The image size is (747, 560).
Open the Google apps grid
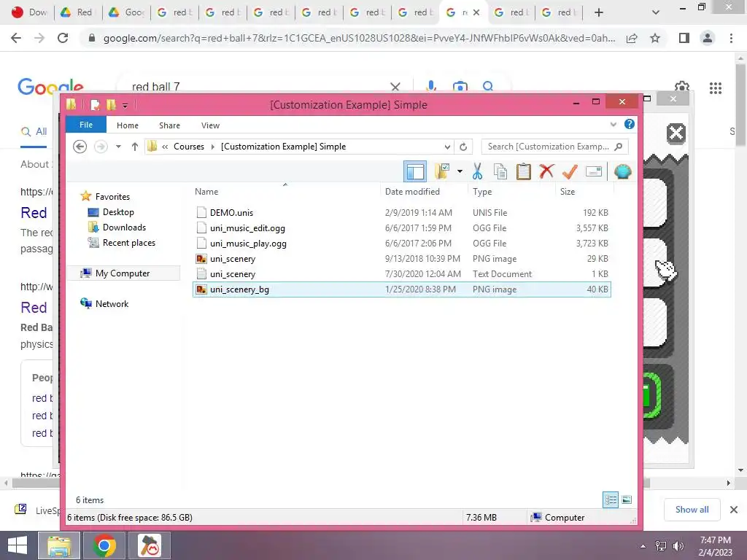(715, 88)
